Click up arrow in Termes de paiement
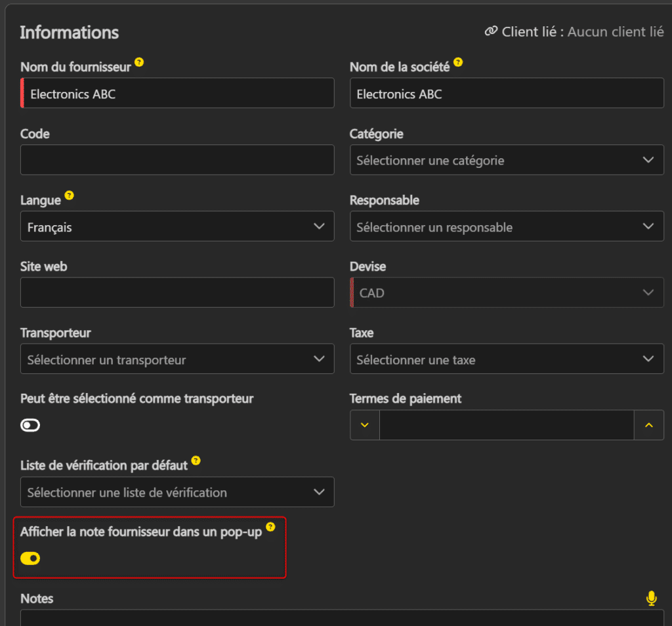 click(x=649, y=425)
